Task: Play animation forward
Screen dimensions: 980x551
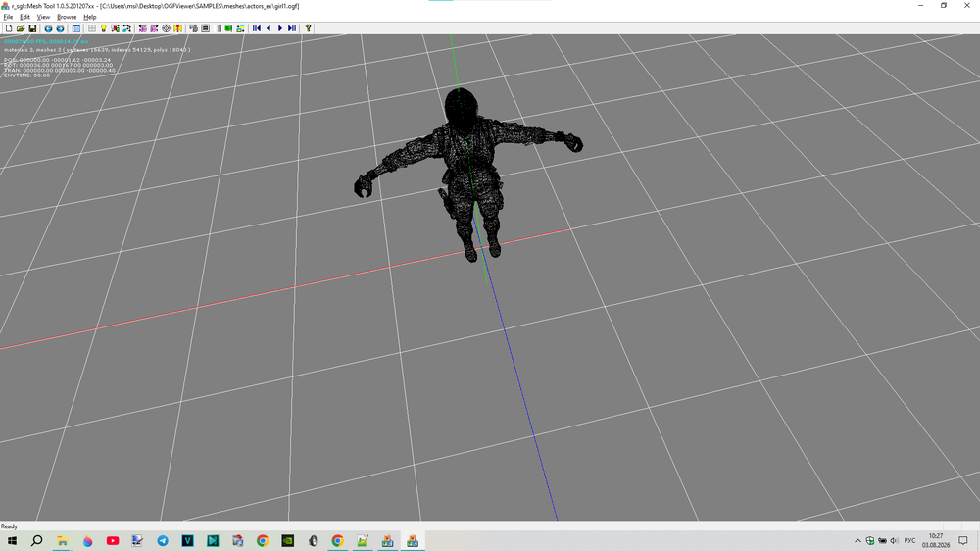Action: (x=280, y=28)
